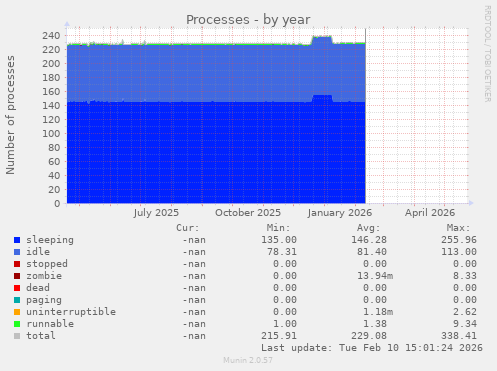This screenshot has width=497, height=371.
Task: Click the runnable legend color swatch
Action: pos(17,324)
